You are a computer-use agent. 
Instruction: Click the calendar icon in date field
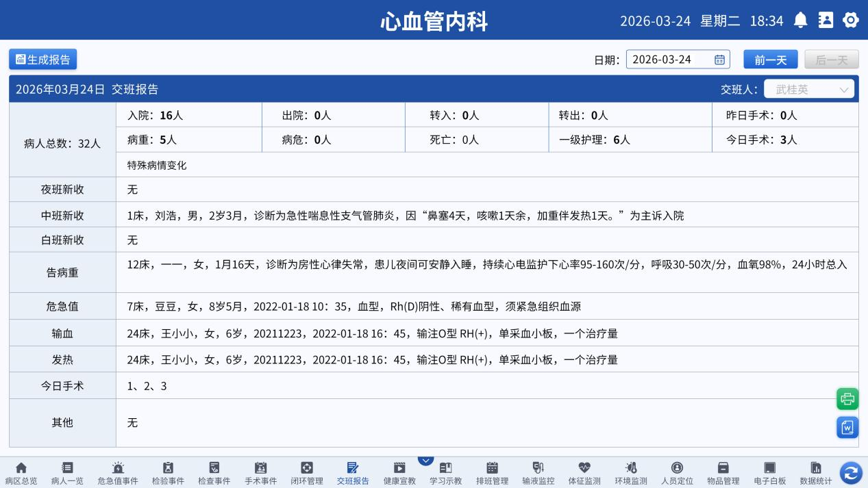pos(719,60)
